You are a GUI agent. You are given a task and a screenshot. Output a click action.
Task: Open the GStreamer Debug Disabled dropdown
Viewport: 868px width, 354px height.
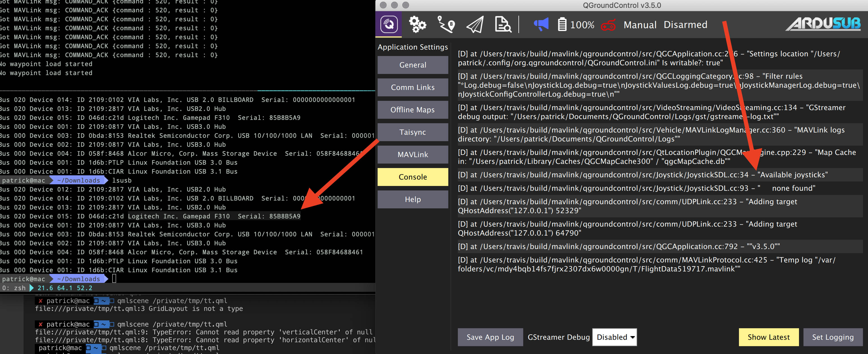tap(614, 337)
